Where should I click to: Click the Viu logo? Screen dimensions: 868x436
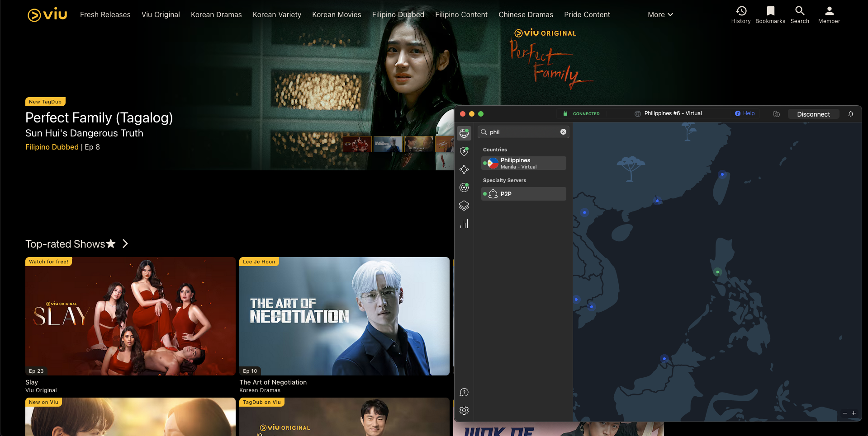47,14
